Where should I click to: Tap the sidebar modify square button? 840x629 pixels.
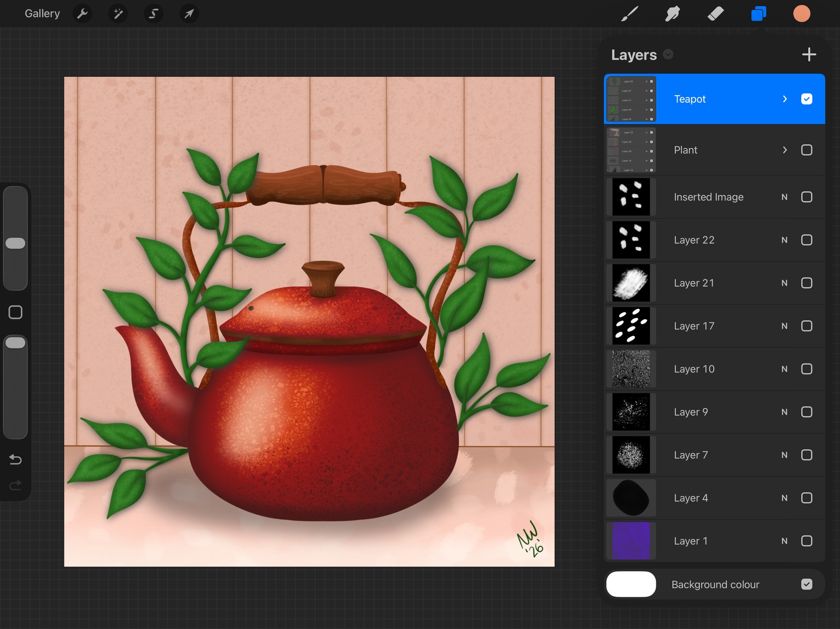pyautogui.click(x=15, y=312)
